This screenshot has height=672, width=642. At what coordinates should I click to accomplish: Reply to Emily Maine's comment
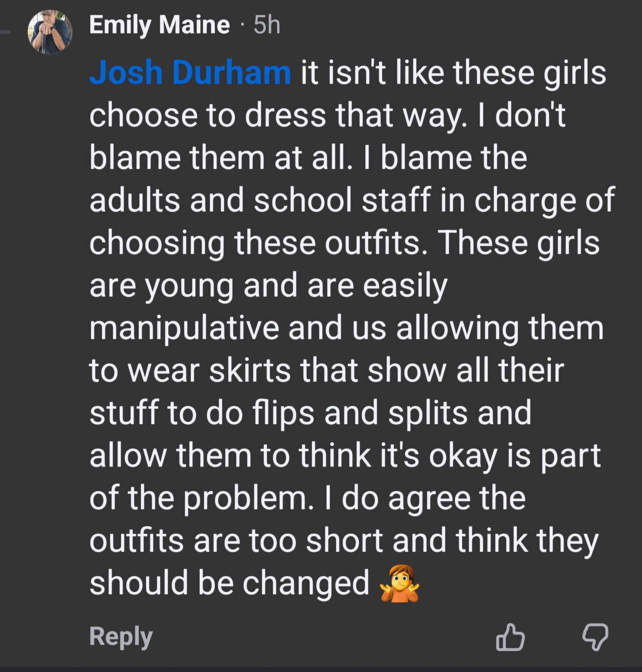[121, 637]
